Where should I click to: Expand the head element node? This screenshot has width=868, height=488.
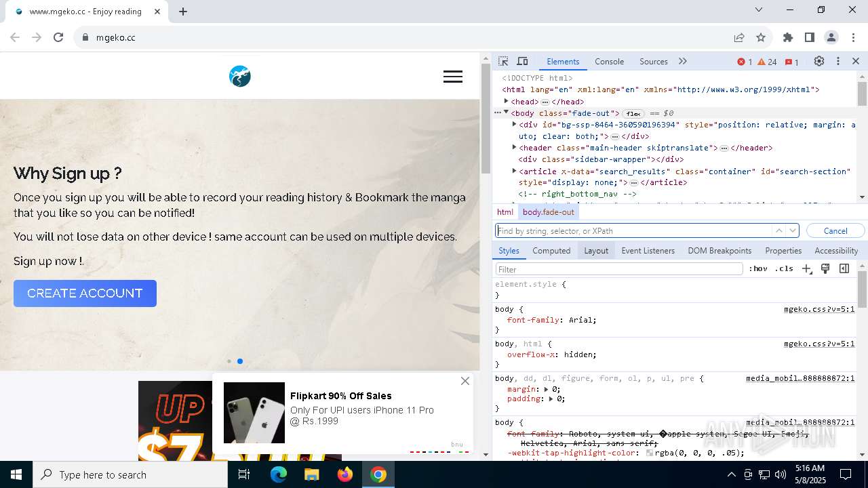506,101
